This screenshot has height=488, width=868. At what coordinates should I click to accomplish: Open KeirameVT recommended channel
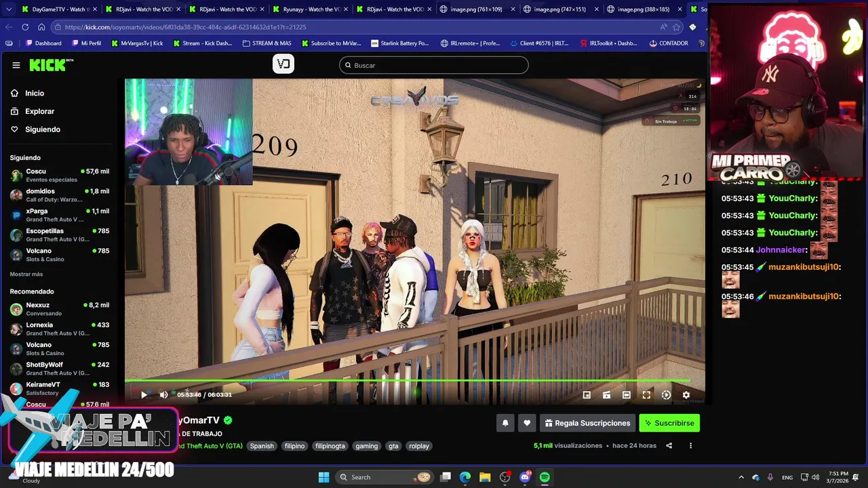pos(60,388)
